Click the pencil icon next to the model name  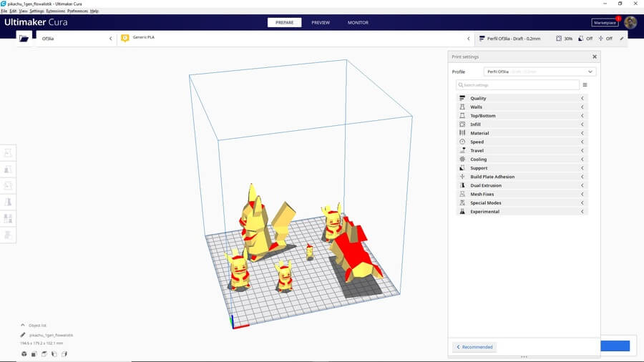point(23,335)
